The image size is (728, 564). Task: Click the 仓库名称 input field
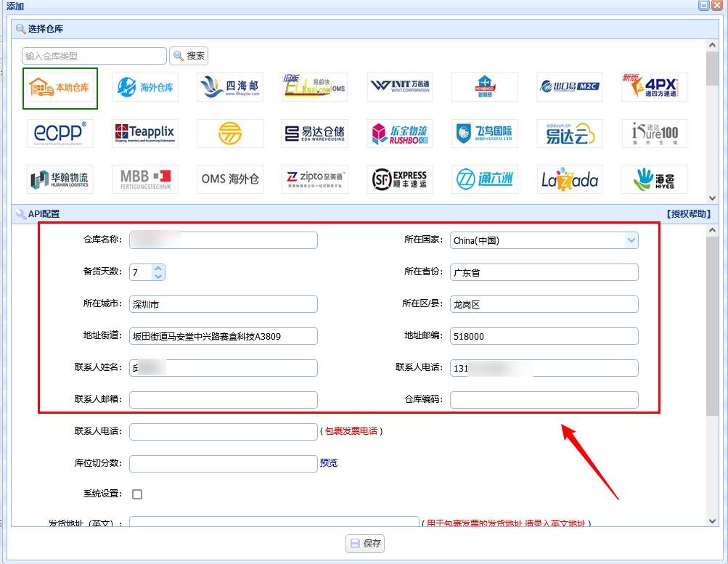click(224, 240)
